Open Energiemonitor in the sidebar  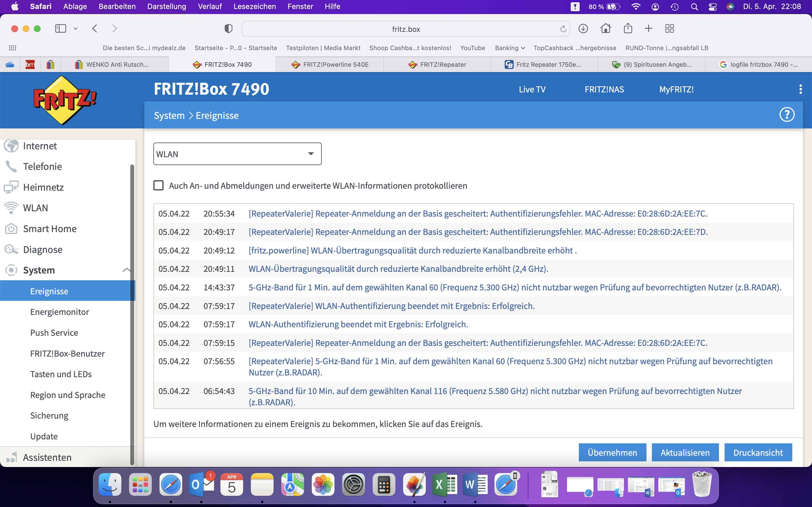pos(59,312)
